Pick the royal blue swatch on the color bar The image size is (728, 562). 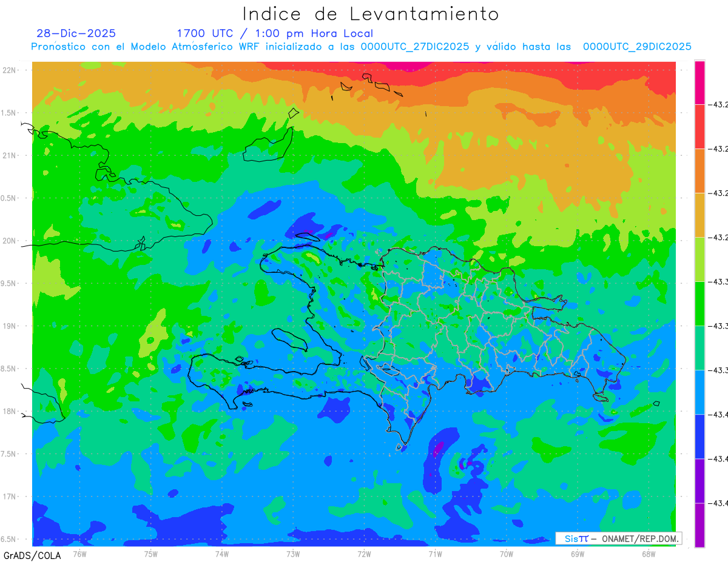point(699,437)
